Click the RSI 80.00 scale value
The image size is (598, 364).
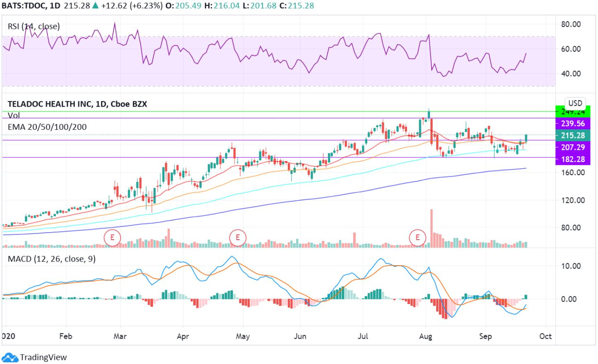(x=571, y=24)
